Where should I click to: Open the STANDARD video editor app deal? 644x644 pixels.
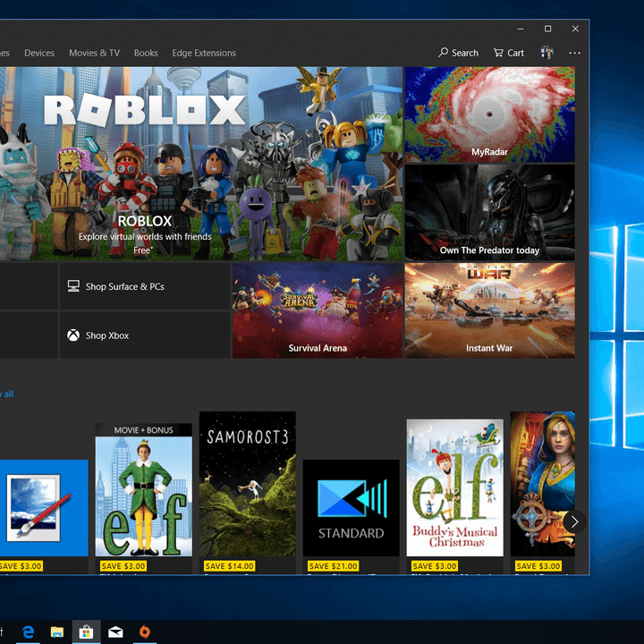352,508
